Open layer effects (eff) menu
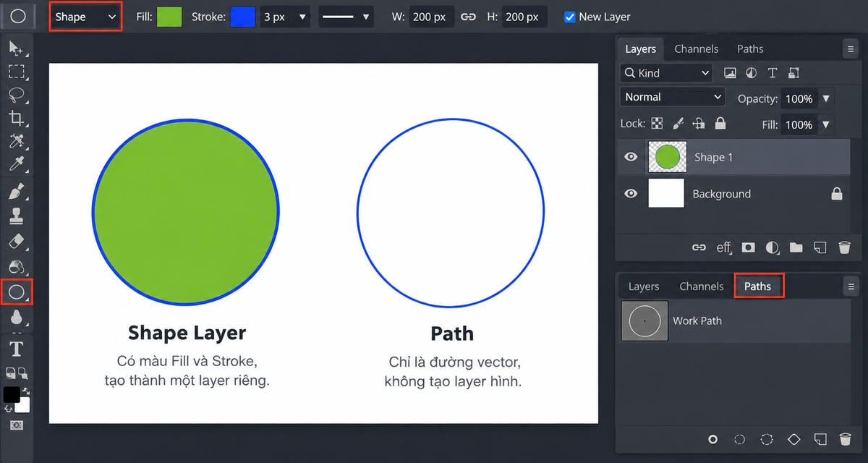The height and width of the screenshot is (463, 868). coord(724,247)
